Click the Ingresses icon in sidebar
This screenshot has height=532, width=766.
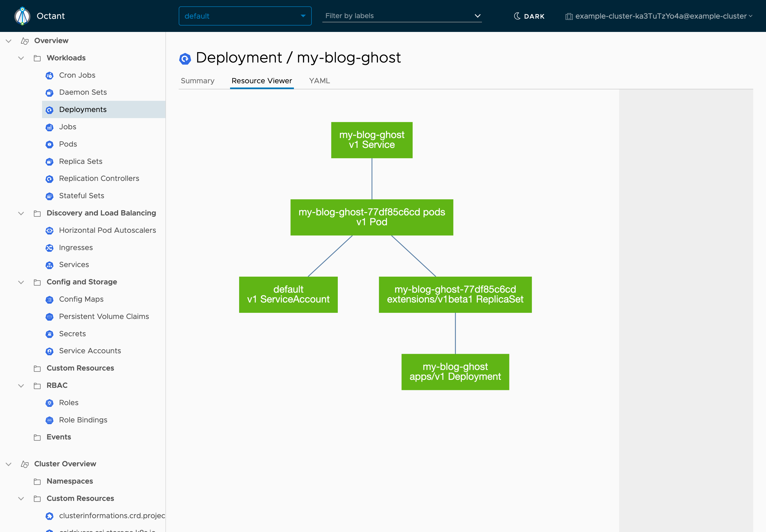click(49, 248)
